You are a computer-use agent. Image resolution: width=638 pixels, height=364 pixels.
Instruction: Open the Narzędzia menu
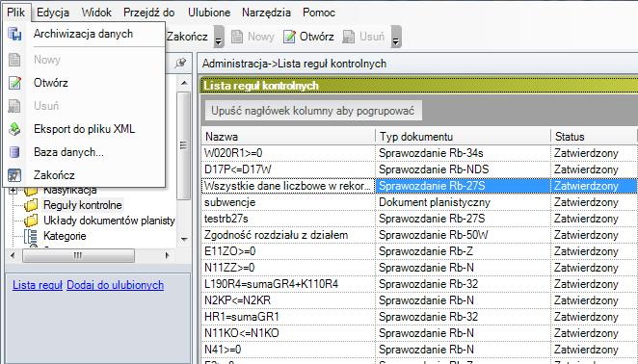pos(267,13)
